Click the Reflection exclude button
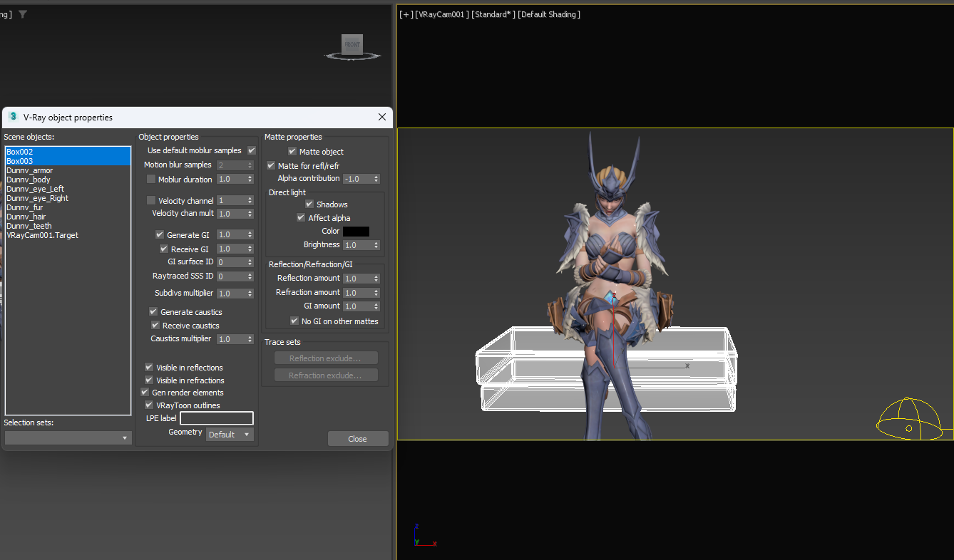 pos(326,358)
